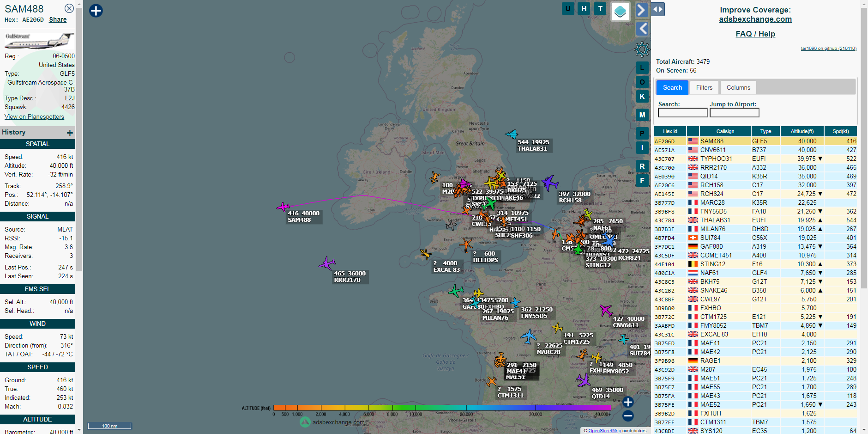Click the F map option button
Screen dimensions: 868x434
642,181
